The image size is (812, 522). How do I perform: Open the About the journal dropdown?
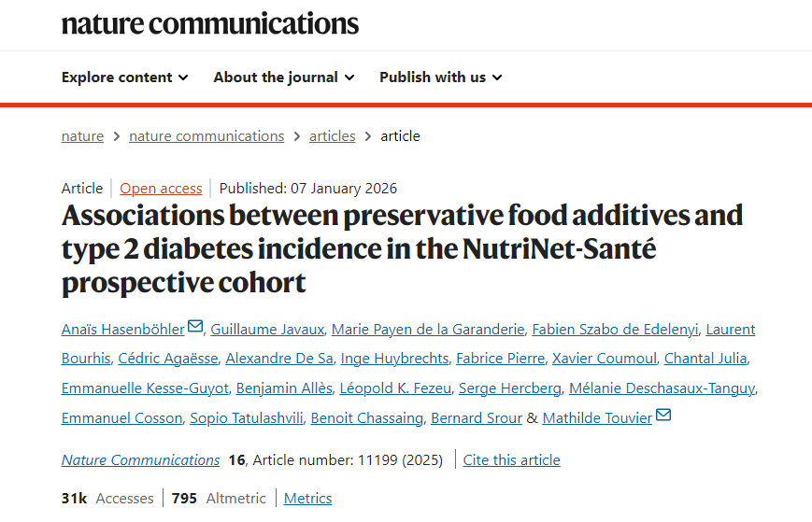click(x=283, y=78)
